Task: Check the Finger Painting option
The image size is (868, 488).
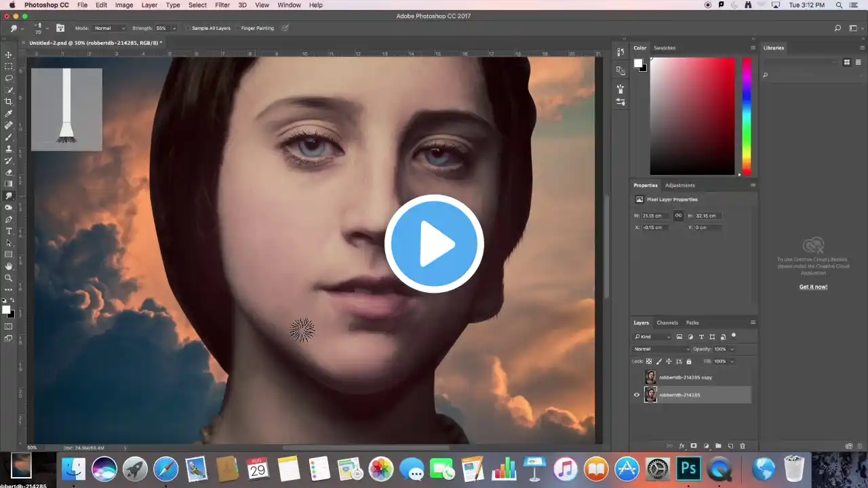Action: (x=237, y=28)
